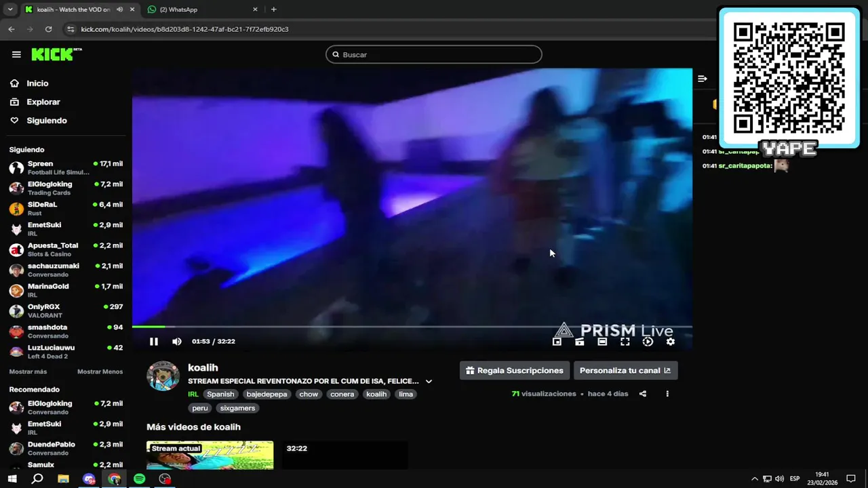Click the browser address bar URL
The image size is (868, 488).
point(184,29)
